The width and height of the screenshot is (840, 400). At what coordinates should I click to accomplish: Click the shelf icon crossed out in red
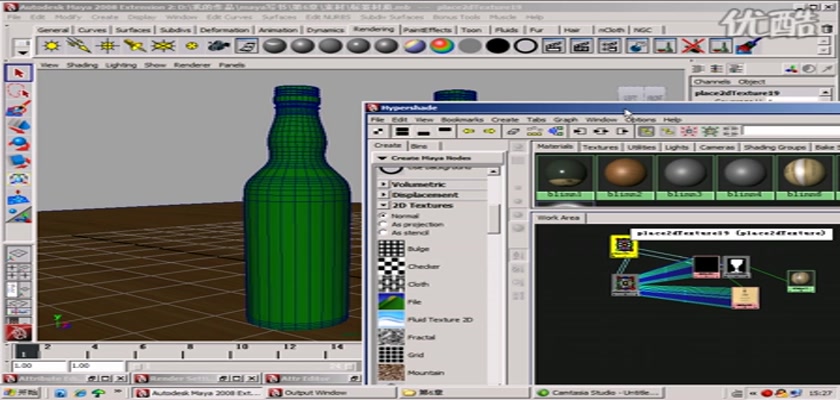(693, 46)
